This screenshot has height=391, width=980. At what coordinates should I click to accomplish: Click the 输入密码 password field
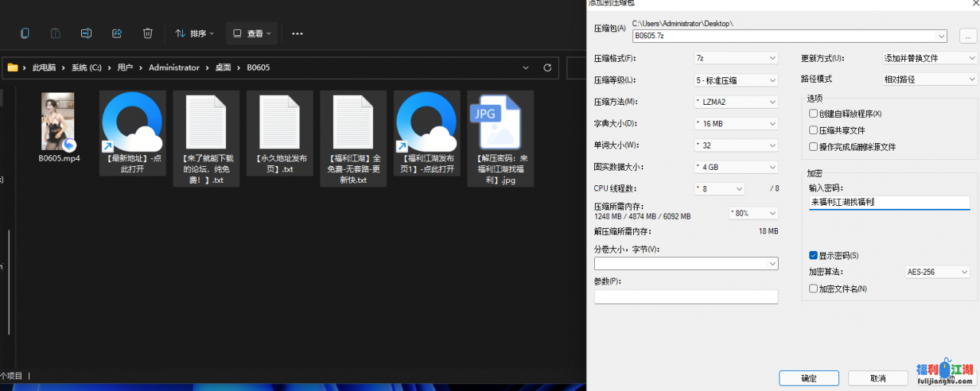point(888,203)
